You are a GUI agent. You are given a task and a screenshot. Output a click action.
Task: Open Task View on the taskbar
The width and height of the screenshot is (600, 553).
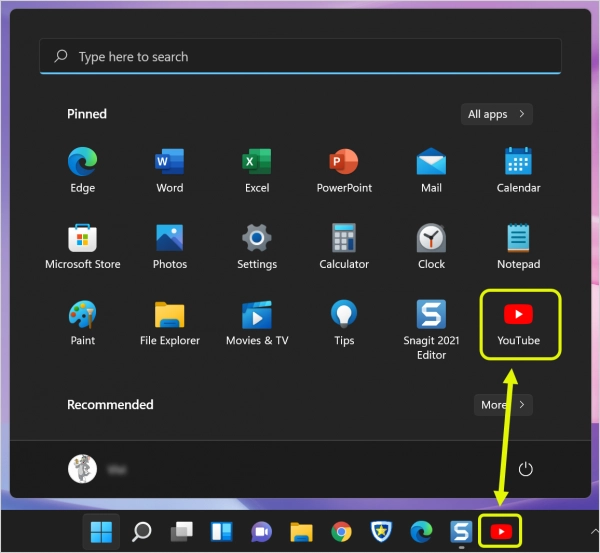coord(181,532)
